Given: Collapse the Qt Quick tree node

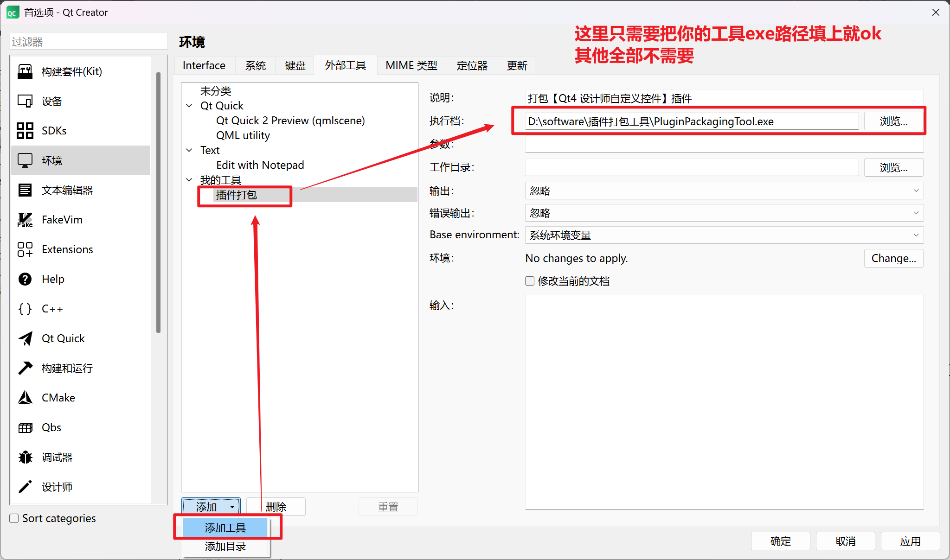Looking at the screenshot, I should (189, 106).
